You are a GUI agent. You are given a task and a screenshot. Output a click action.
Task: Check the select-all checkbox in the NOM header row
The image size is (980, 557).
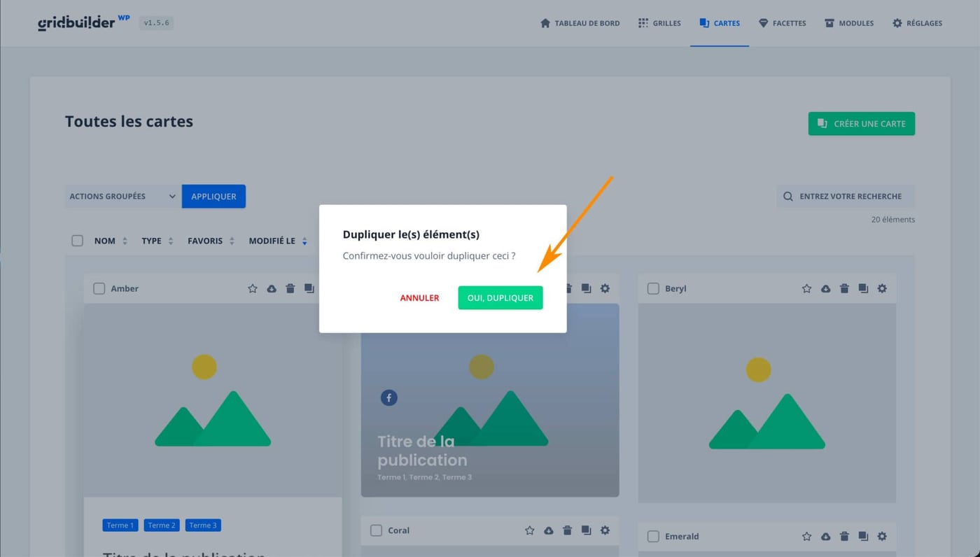(x=77, y=240)
